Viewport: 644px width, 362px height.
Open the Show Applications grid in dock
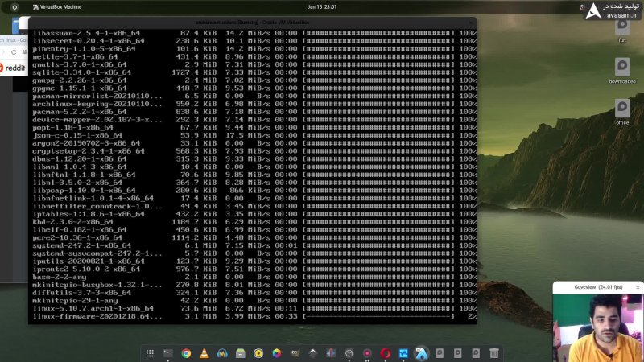click(x=150, y=353)
